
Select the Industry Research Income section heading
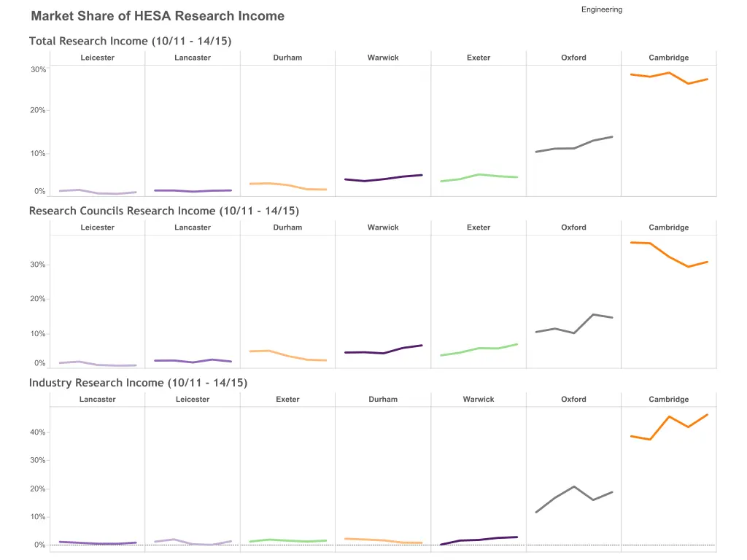pyautogui.click(x=138, y=383)
